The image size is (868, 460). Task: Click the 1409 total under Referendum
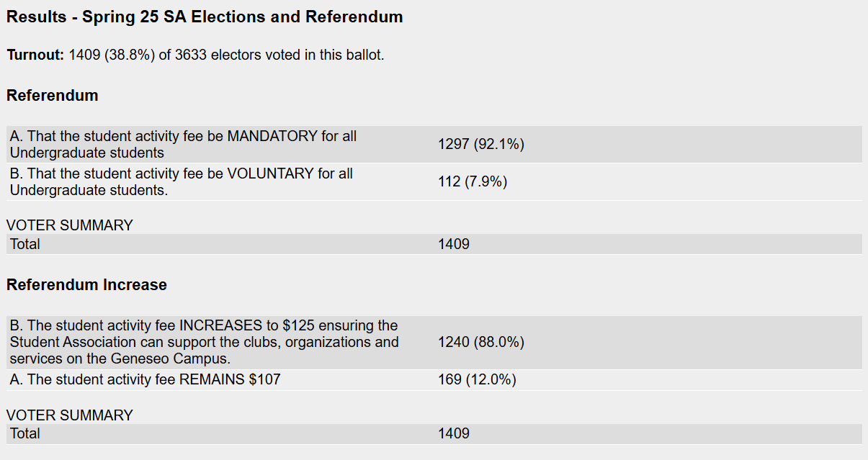pyautogui.click(x=454, y=244)
